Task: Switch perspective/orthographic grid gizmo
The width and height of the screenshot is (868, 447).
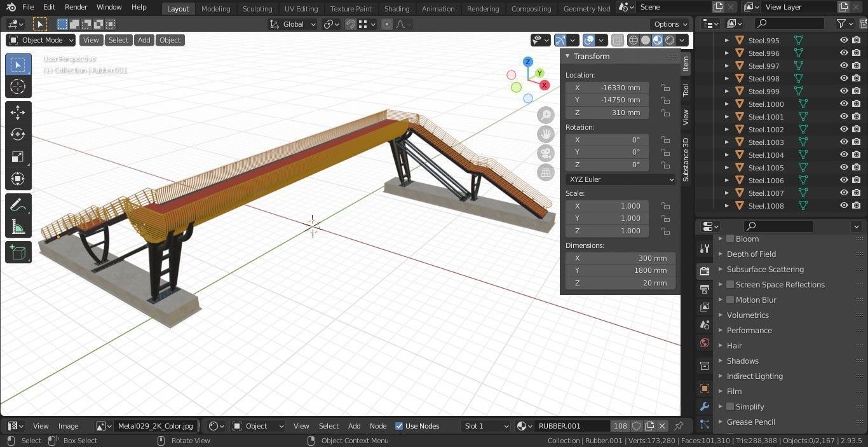Action: coord(545,172)
